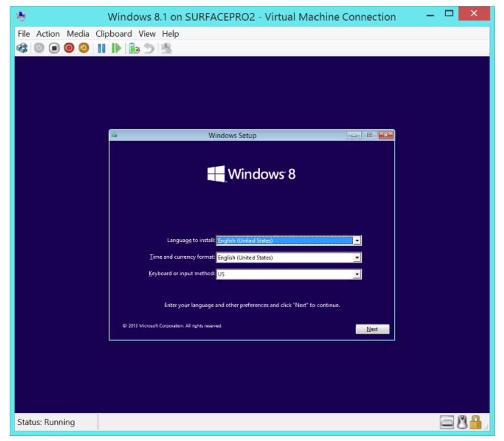Viewport: 504px width, 441px height.
Task: Pause the virtual machine
Action: coord(102,48)
